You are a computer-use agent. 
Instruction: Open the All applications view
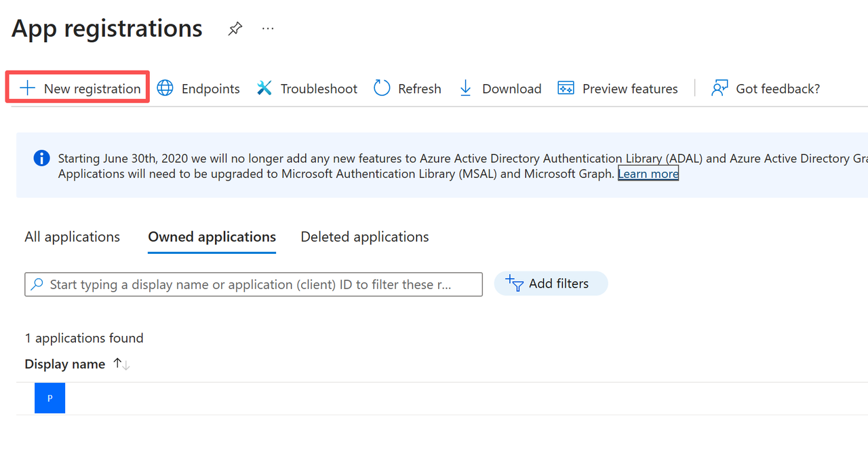tap(72, 236)
